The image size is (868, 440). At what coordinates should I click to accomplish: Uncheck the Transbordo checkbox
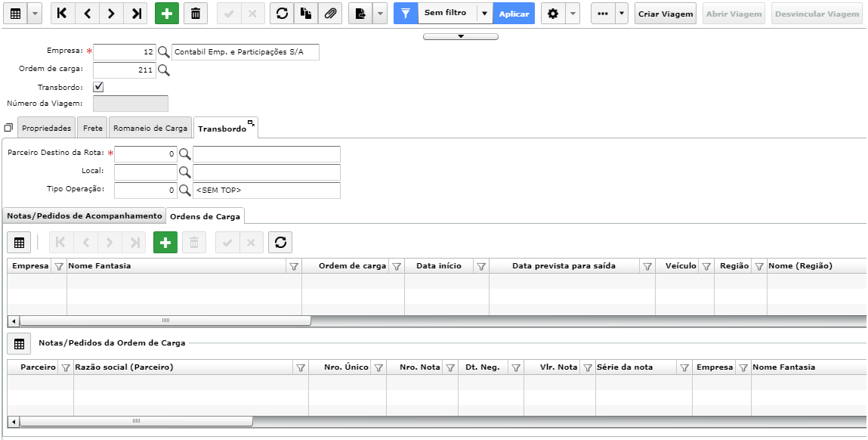tap(98, 87)
